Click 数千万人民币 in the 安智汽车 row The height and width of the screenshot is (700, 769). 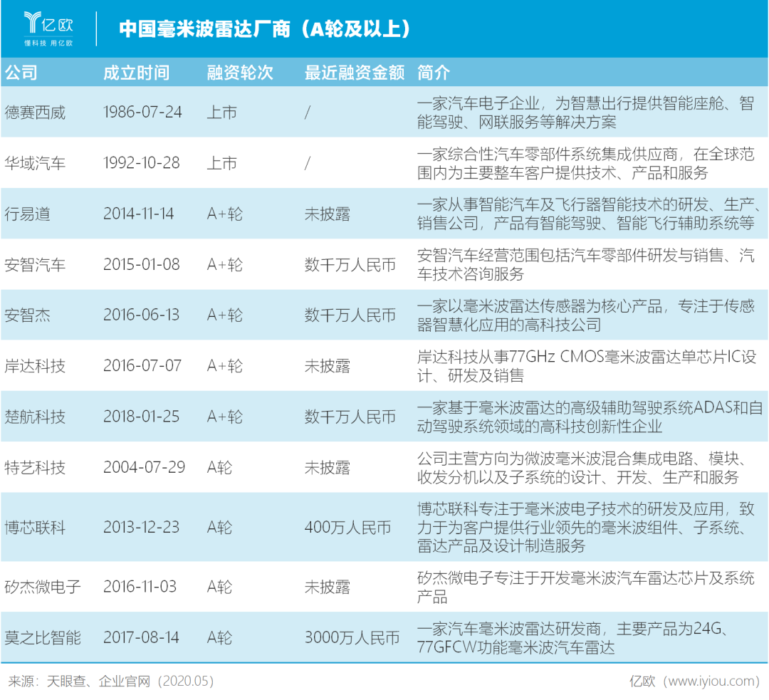click(x=350, y=265)
